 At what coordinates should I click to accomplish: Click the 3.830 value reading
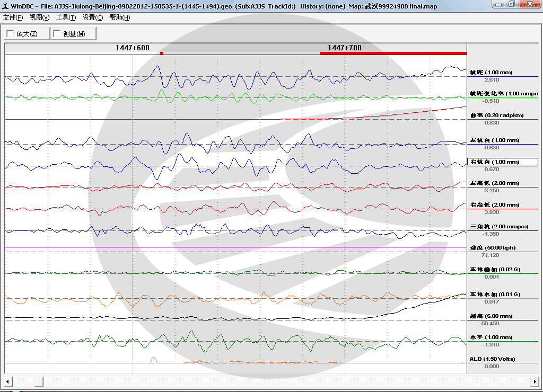pyautogui.click(x=492, y=212)
